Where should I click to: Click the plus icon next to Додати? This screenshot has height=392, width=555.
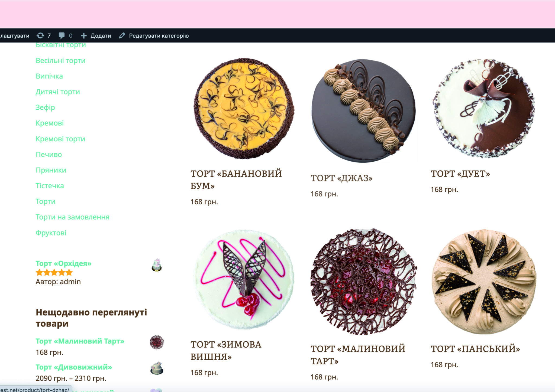(x=84, y=36)
